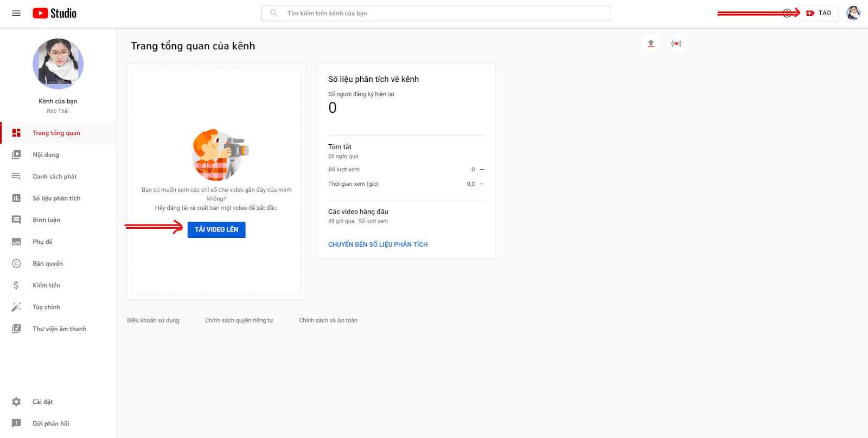
Task: Click the Bản quyền copyright icon
Action: point(16,263)
